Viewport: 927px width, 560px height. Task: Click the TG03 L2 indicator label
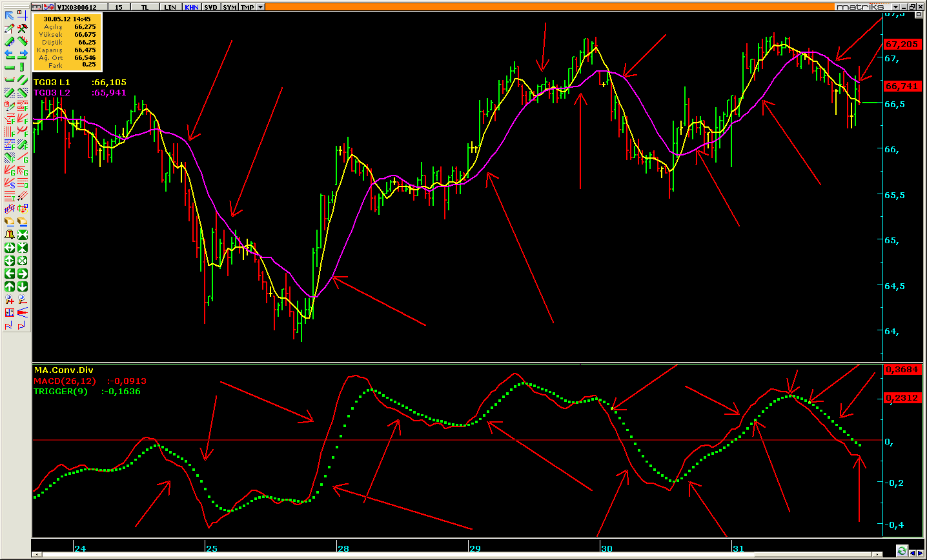[x=52, y=93]
